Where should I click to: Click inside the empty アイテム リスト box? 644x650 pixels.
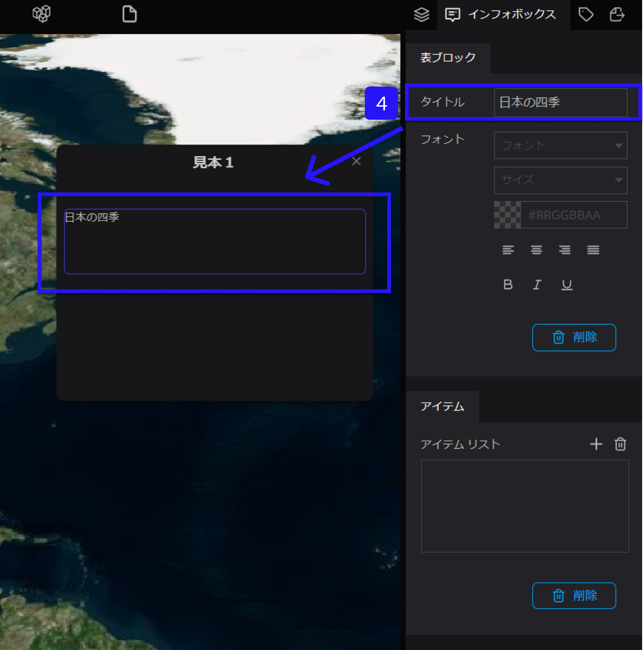tap(525, 506)
